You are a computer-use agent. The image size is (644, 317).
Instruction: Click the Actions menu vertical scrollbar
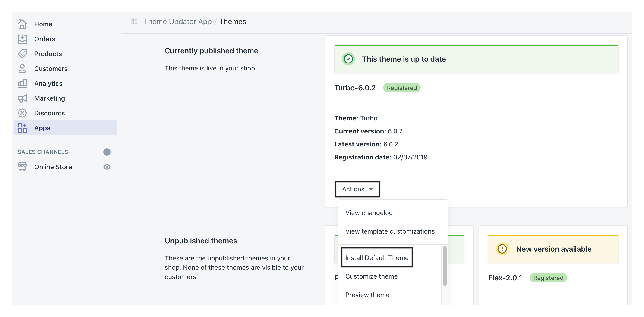tap(445, 266)
